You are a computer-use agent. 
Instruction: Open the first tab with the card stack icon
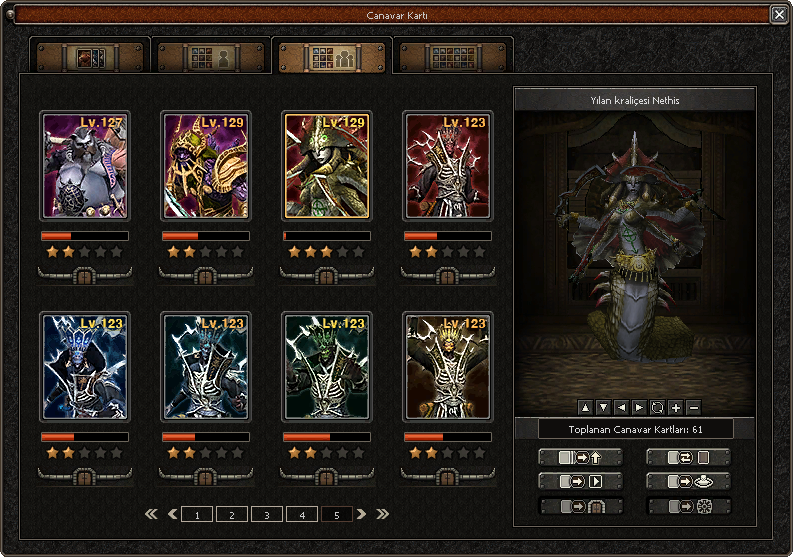pyautogui.click(x=91, y=57)
